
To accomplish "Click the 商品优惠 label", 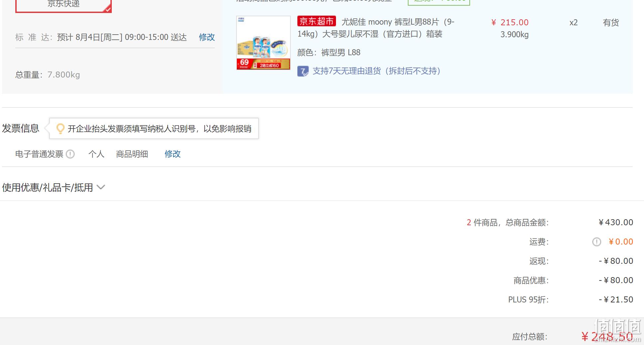I will pyautogui.click(x=531, y=280).
